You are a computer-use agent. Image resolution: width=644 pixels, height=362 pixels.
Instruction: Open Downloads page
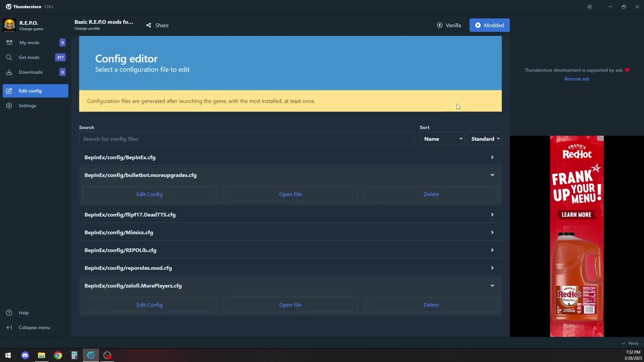click(x=35, y=72)
